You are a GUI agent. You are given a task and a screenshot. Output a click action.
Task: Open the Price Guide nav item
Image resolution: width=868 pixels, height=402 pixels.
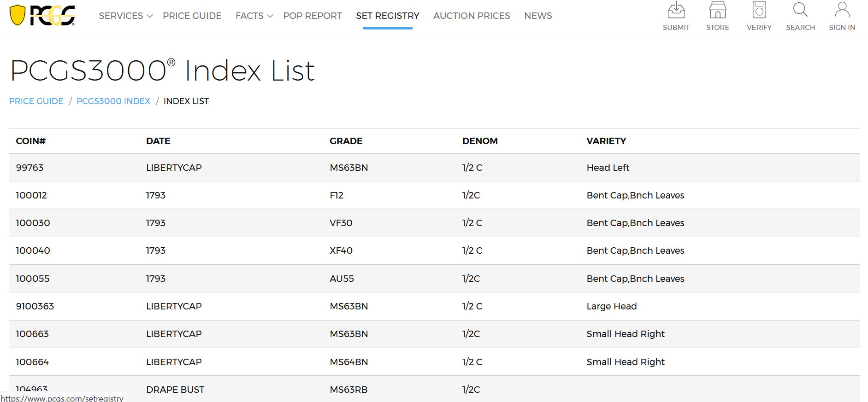click(192, 16)
